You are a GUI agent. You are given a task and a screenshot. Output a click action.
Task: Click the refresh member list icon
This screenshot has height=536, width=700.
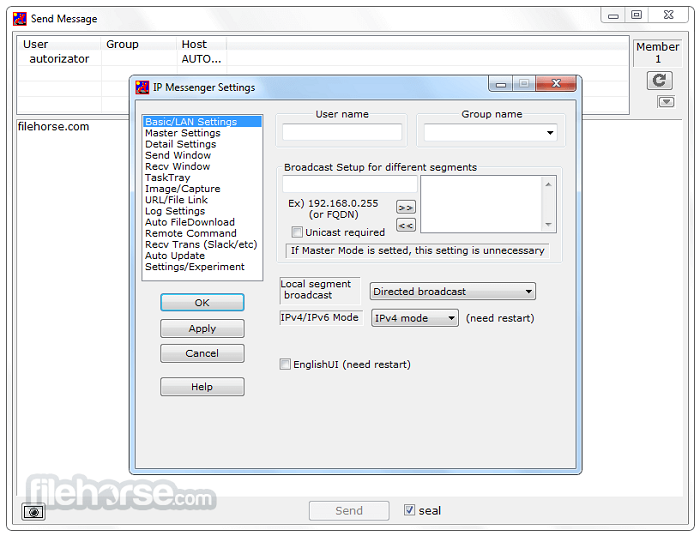(x=658, y=81)
